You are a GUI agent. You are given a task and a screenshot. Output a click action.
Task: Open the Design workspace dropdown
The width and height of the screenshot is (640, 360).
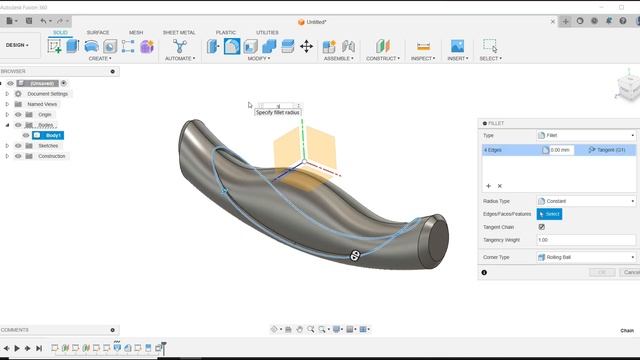coord(17,45)
